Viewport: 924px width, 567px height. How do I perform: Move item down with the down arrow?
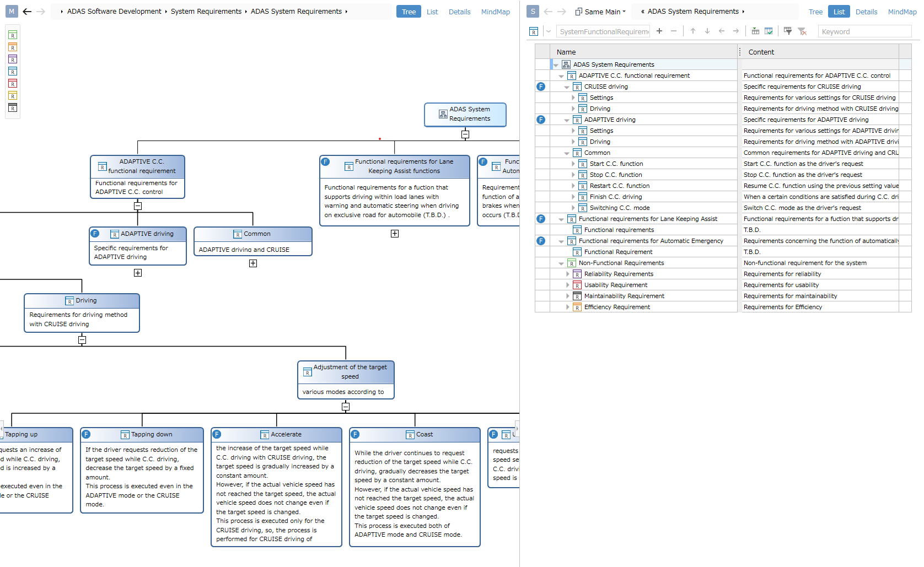(x=707, y=31)
